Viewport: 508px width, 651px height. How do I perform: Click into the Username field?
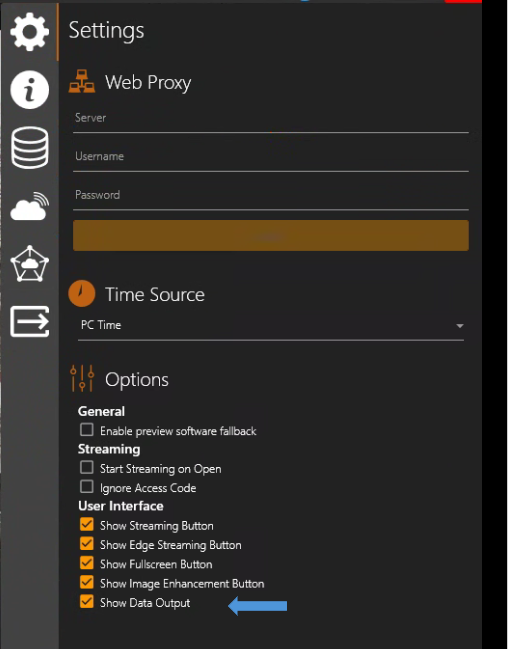pos(271,157)
